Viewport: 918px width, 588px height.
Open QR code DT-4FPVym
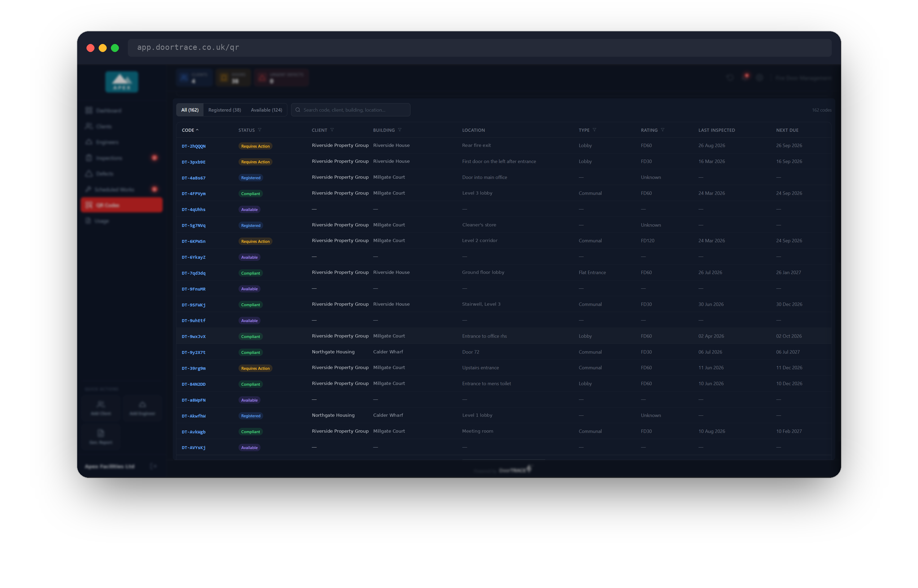point(194,194)
